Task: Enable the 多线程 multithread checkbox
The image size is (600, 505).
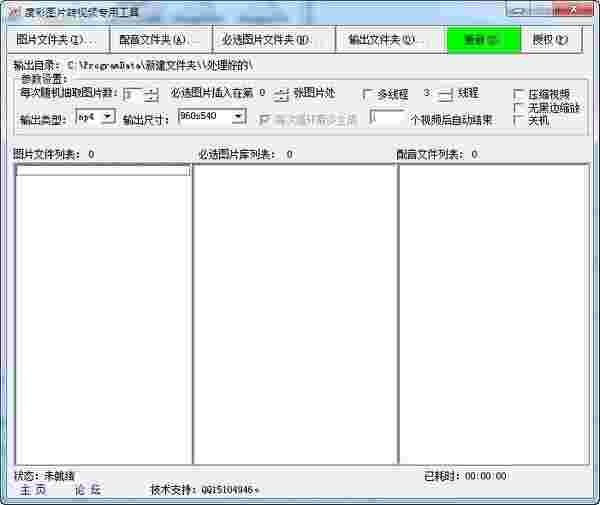Action: coord(368,94)
